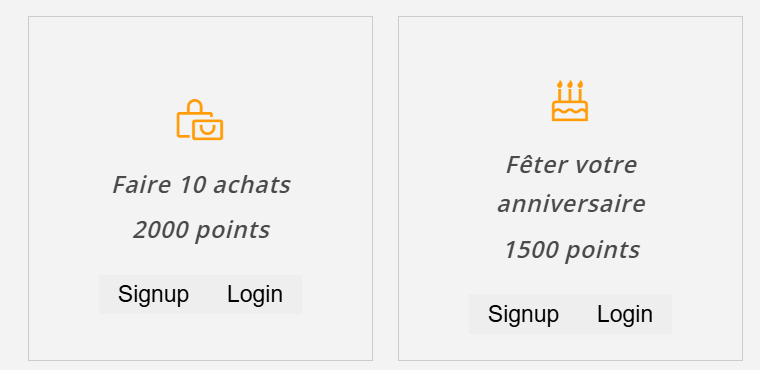This screenshot has width=760, height=370.
Task: Click the candles on the cake icon
Action: click(570, 90)
